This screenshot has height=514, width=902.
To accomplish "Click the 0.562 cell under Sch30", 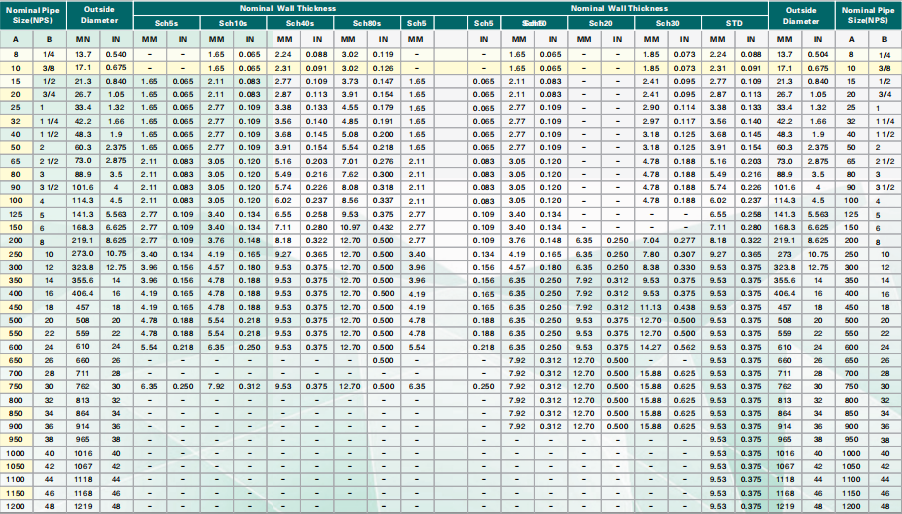I will tap(684, 346).
